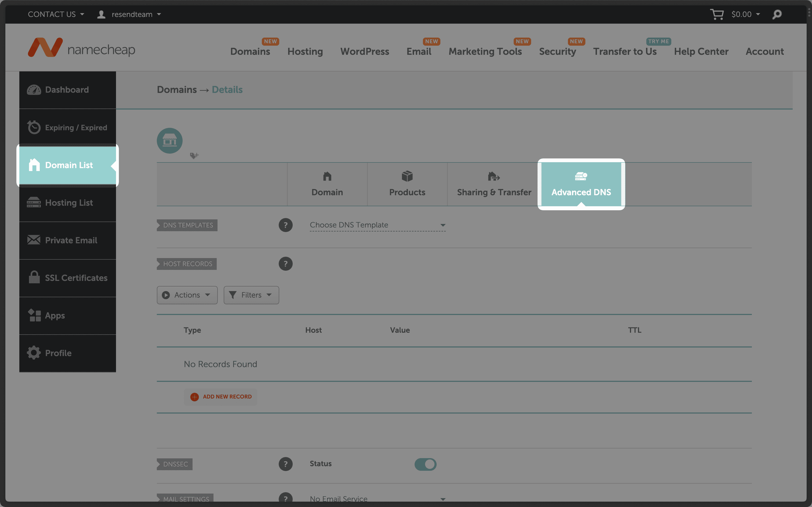
Task: Click the shopping cart icon
Action: pyautogui.click(x=717, y=14)
